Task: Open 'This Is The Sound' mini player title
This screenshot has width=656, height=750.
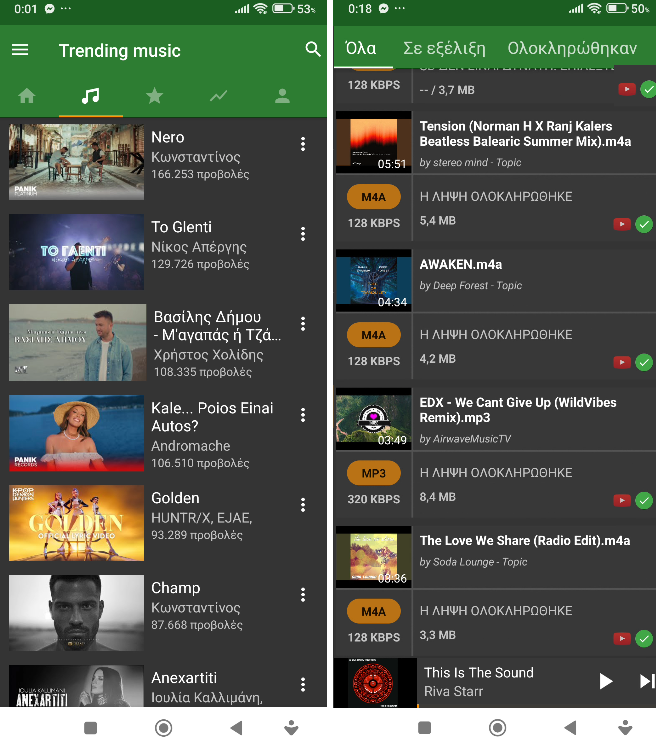Action: pyautogui.click(x=478, y=673)
